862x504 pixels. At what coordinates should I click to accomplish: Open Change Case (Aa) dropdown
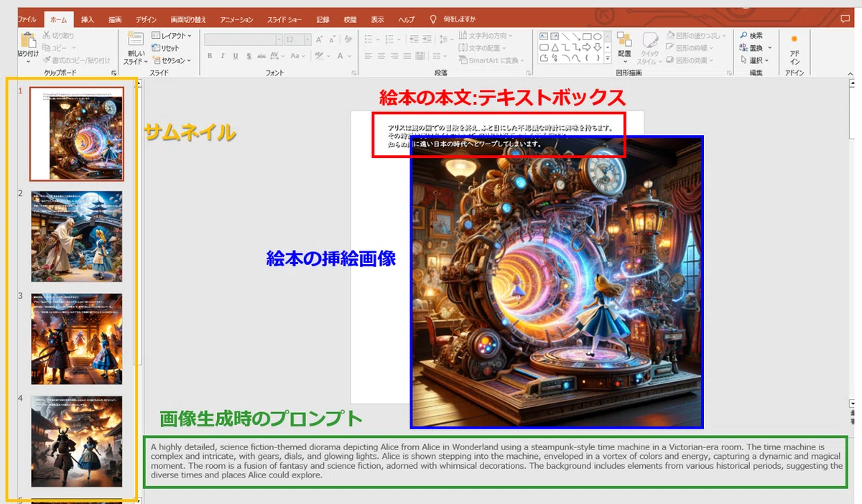click(x=297, y=56)
